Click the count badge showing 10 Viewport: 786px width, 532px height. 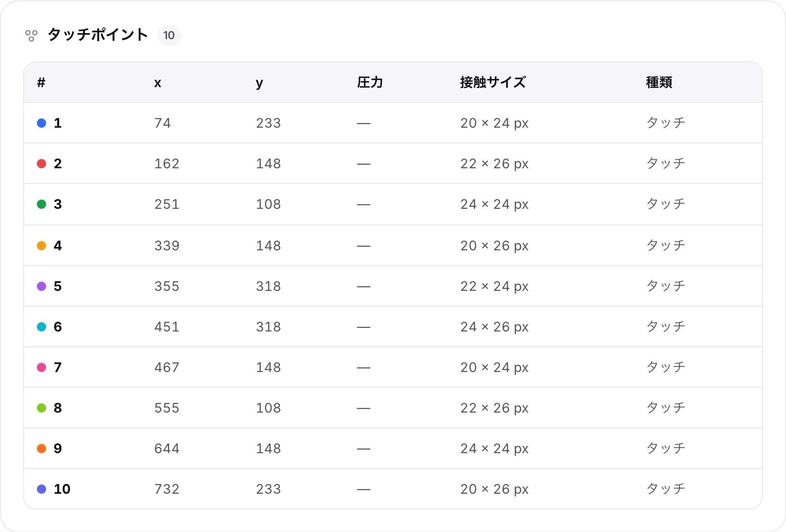[x=169, y=35]
